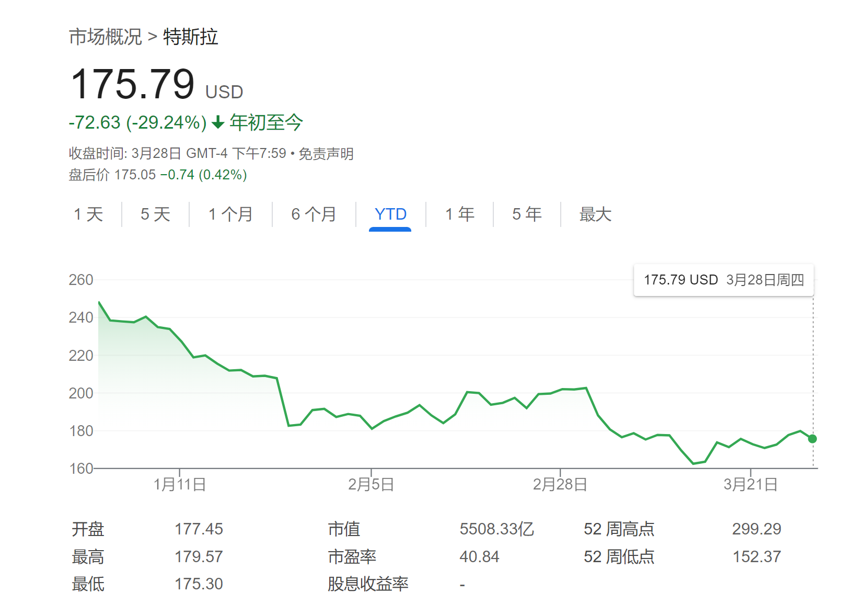
Task: View the 5 年 price history tab
Action: (x=527, y=214)
